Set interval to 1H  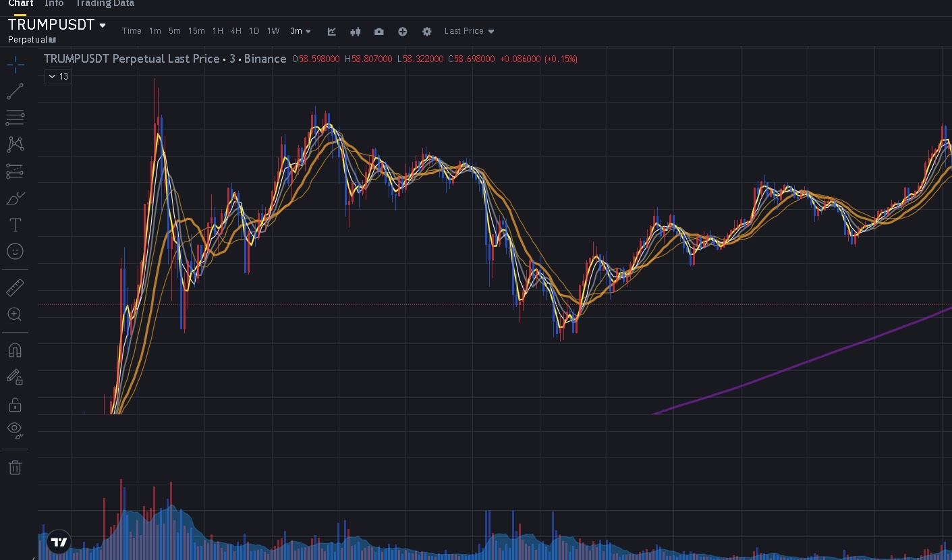click(x=218, y=31)
